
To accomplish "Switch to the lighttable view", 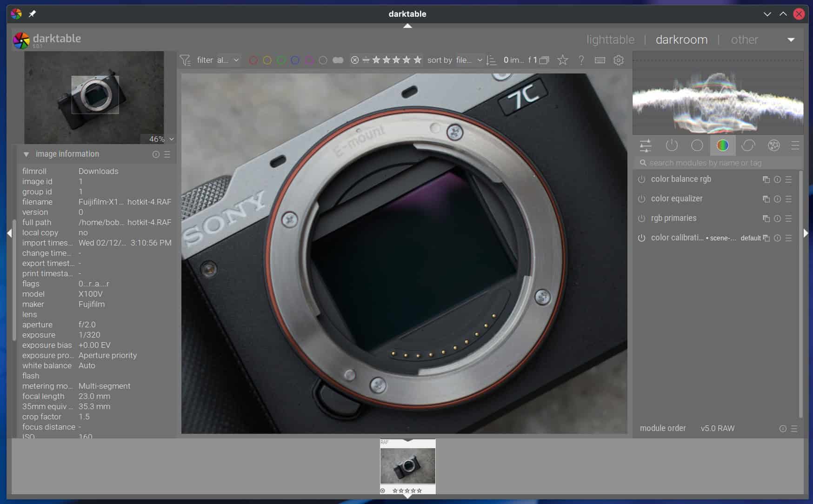I will pyautogui.click(x=610, y=40).
